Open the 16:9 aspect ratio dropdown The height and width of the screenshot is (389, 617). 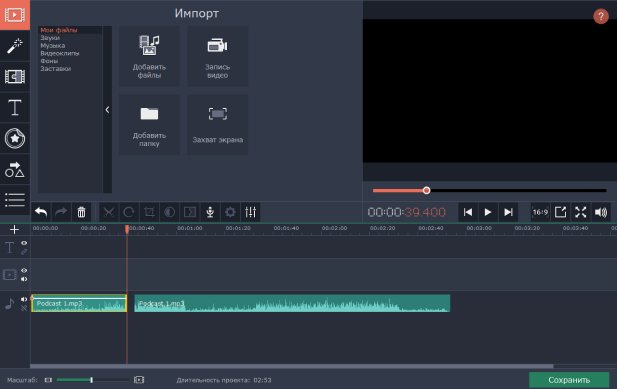[540, 212]
